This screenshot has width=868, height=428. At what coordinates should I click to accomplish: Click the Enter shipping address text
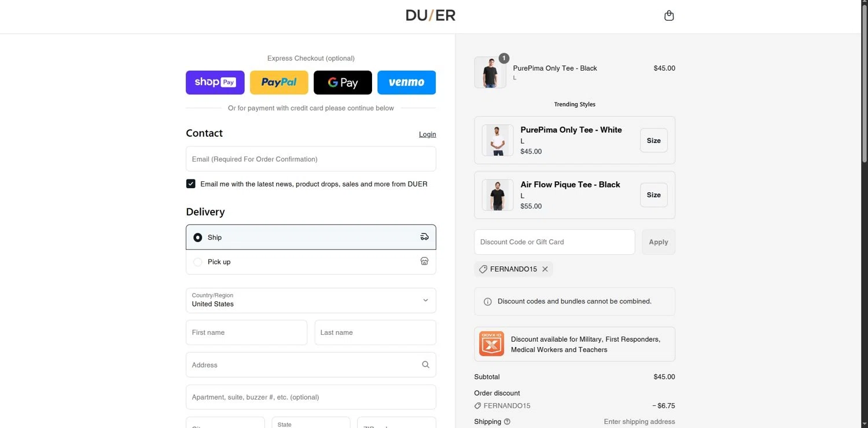click(x=639, y=422)
